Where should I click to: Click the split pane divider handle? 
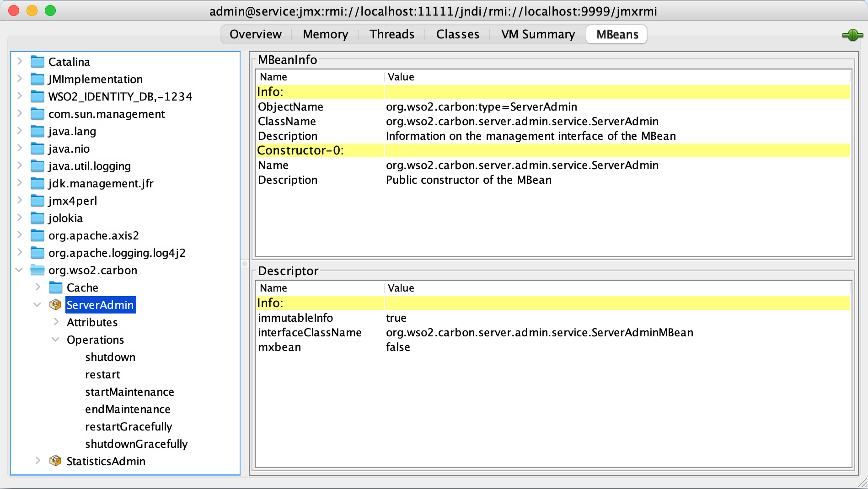[245, 264]
